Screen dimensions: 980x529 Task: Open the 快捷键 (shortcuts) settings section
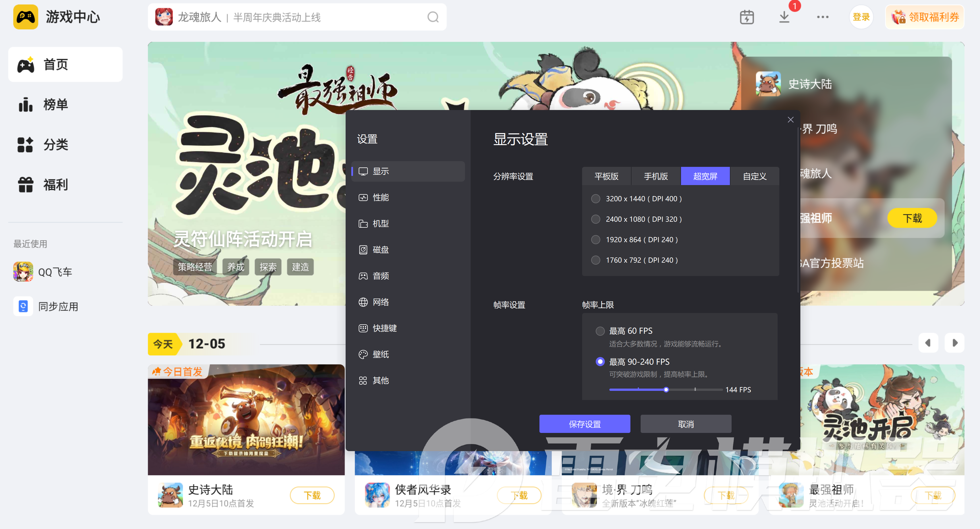pyautogui.click(x=384, y=328)
